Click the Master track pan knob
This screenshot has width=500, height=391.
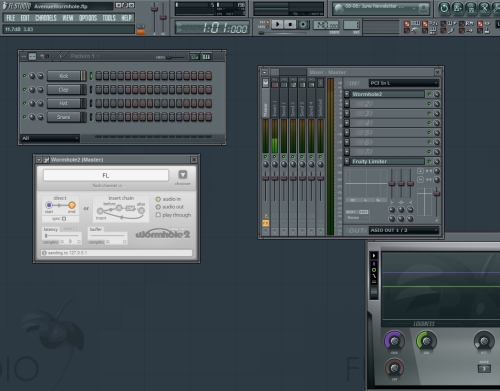pos(266,164)
